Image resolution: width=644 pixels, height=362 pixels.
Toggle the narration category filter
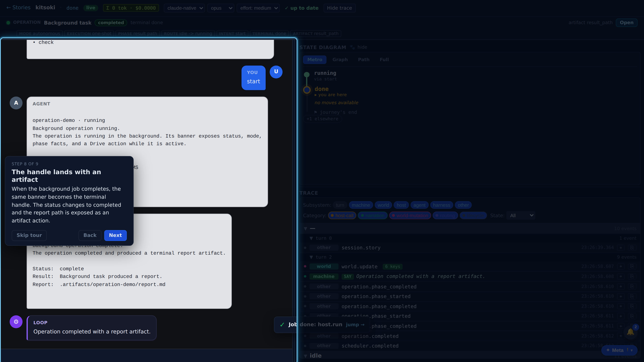(373, 215)
